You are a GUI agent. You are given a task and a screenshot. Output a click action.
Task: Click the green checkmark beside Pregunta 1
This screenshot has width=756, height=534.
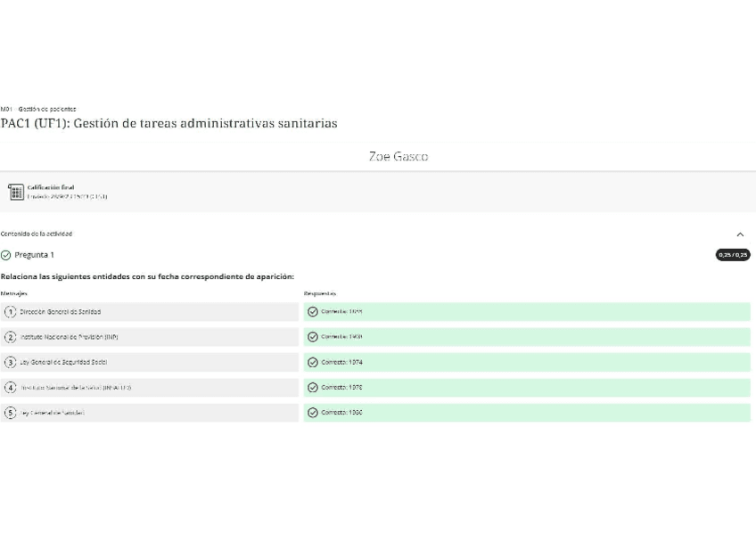pyautogui.click(x=6, y=255)
